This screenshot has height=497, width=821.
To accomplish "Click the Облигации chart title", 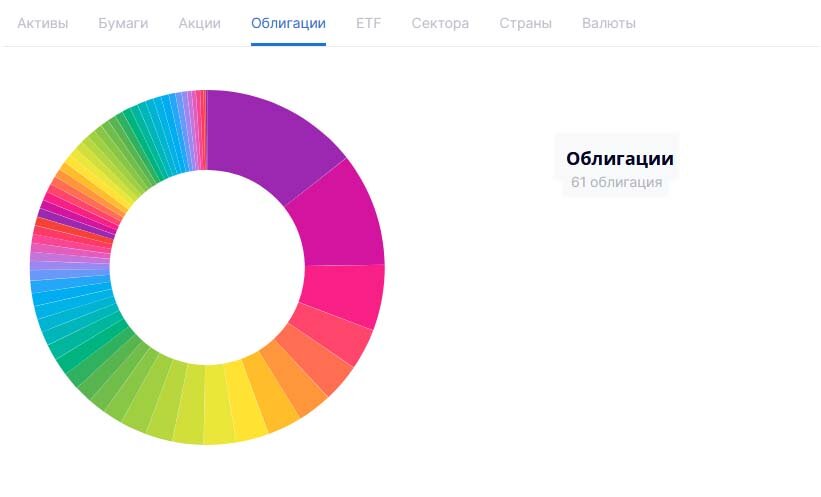I will click(620, 158).
